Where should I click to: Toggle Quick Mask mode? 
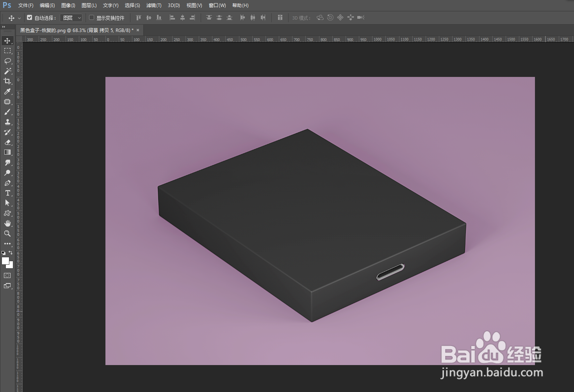7,276
